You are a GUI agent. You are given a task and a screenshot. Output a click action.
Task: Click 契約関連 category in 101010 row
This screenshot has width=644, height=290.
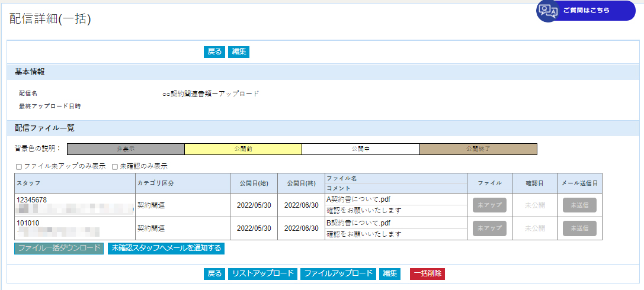tap(151, 228)
